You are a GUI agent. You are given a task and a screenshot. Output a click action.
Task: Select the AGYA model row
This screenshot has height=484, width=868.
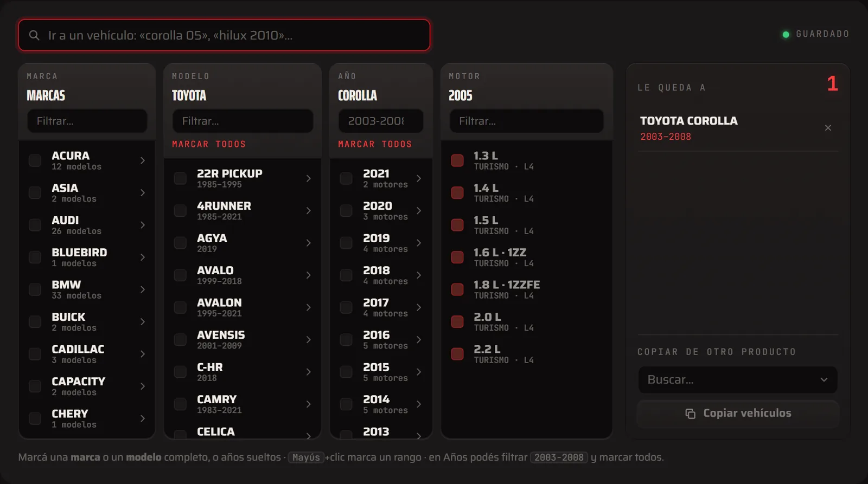(243, 243)
